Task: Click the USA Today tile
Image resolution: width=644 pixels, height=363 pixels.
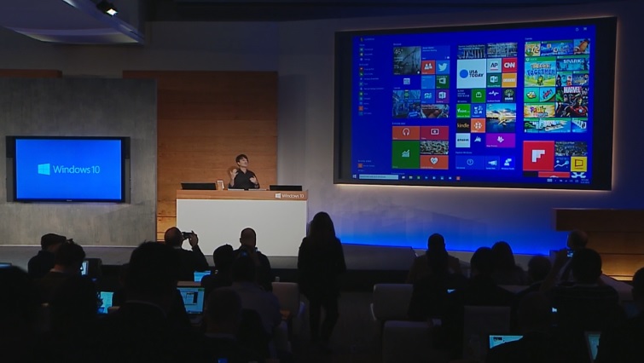Action: [x=472, y=73]
